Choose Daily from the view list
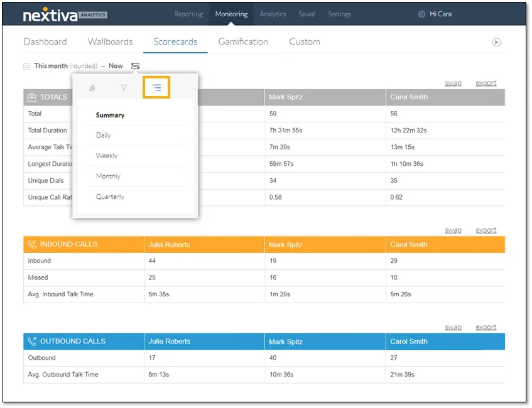Image resolution: width=532 pixels, height=408 pixels. tap(104, 136)
